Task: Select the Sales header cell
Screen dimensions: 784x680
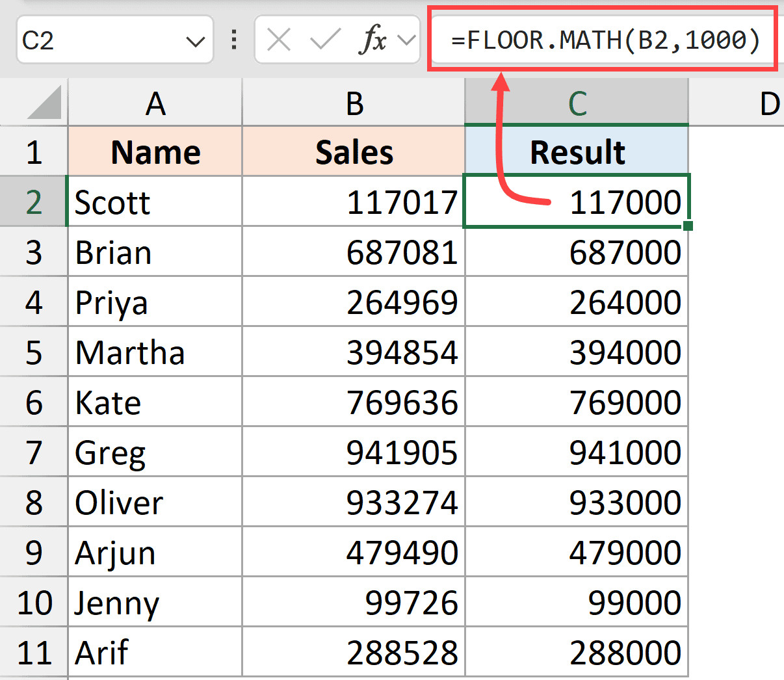Action: 354,151
